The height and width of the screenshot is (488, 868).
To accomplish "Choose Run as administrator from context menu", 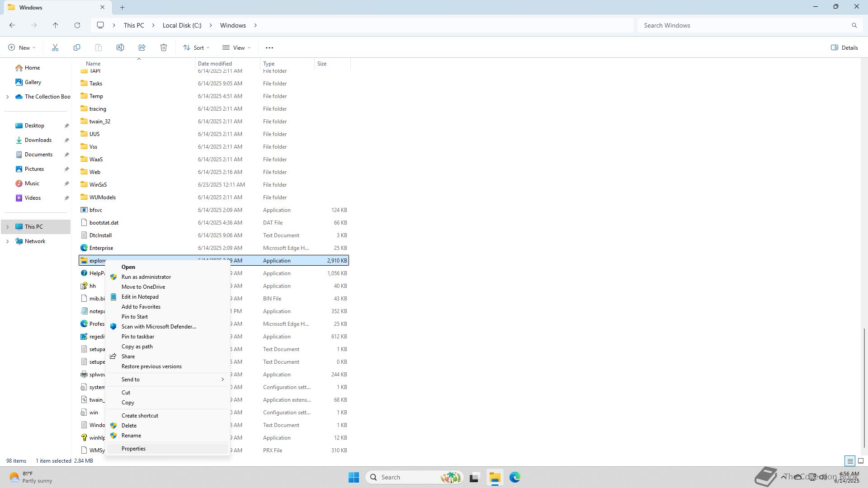I will tap(146, 277).
